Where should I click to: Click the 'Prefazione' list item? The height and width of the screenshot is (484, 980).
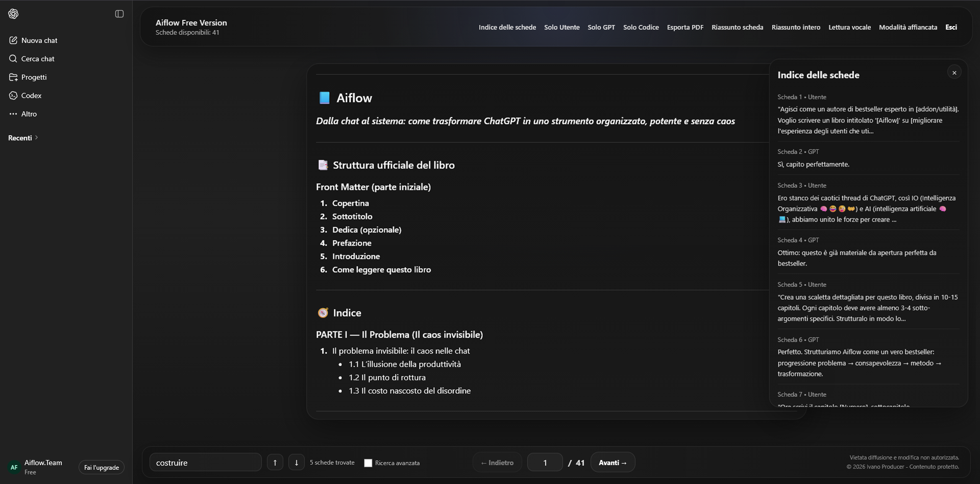[x=352, y=243]
